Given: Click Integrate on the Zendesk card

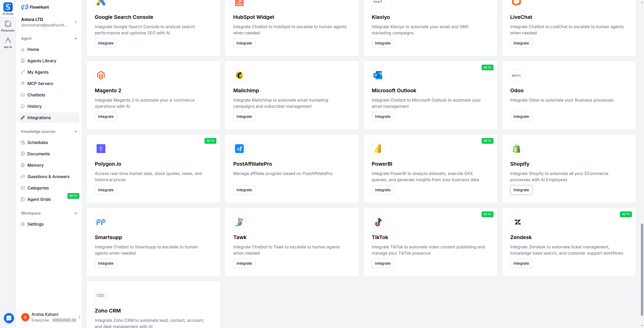Looking at the screenshot, I should [x=521, y=263].
